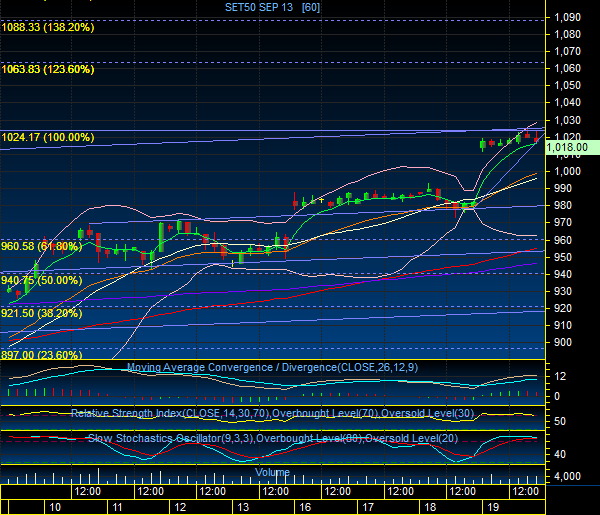The height and width of the screenshot is (515, 600).
Task: Click the Slow Stochastics Oscillator indicator title
Action: tap(272, 438)
